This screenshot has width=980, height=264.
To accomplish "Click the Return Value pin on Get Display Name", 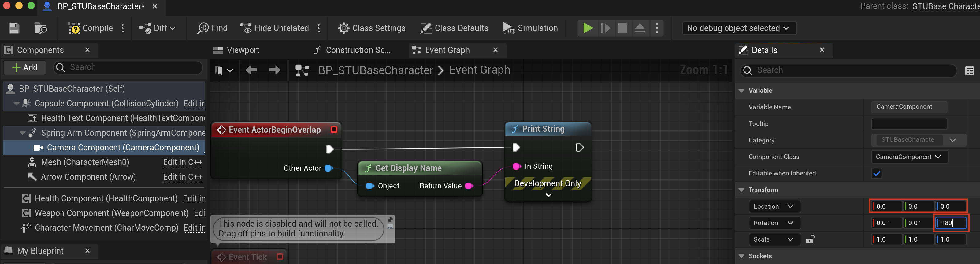I will [x=469, y=186].
